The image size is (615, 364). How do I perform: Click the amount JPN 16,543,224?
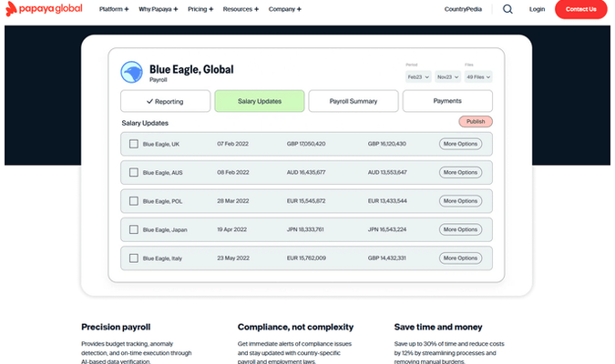pyautogui.click(x=387, y=229)
